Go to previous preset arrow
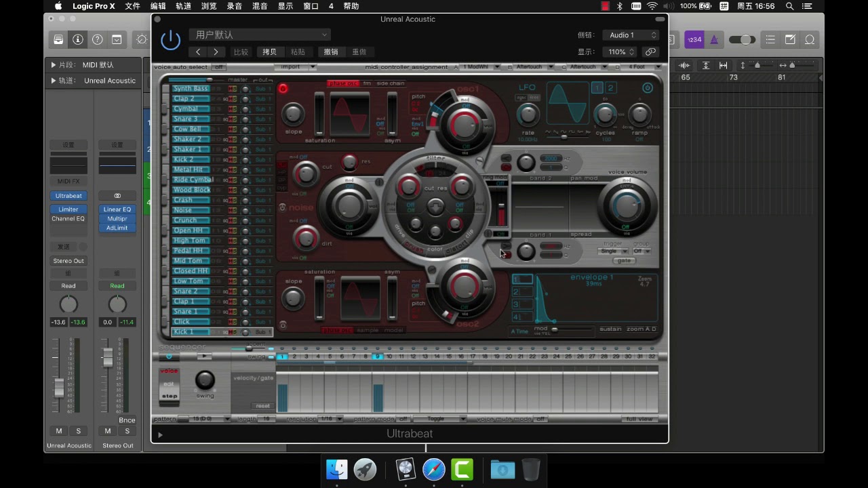This screenshot has height=488, width=868. tap(198, 52)
